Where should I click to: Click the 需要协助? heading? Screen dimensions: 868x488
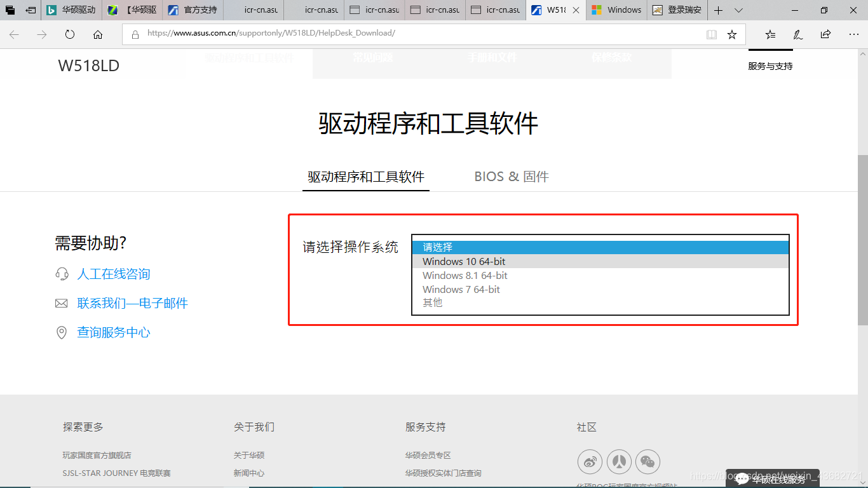click(90, 243)
